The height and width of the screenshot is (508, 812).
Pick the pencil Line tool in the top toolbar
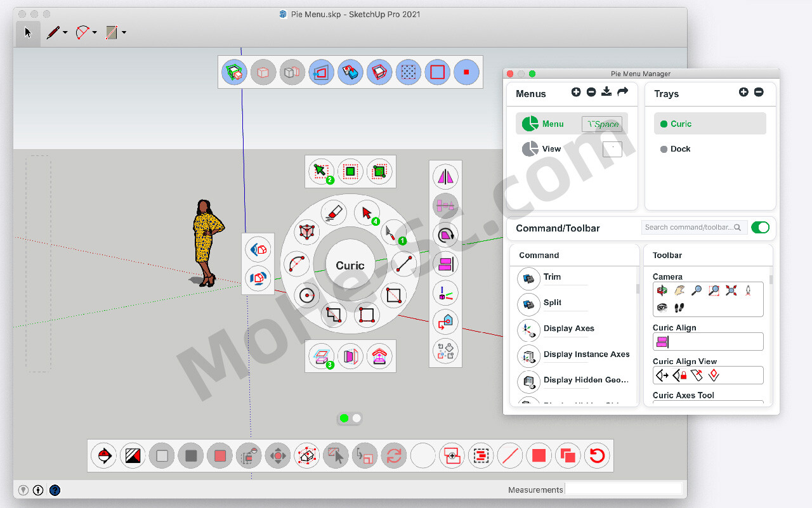point(53,32)
